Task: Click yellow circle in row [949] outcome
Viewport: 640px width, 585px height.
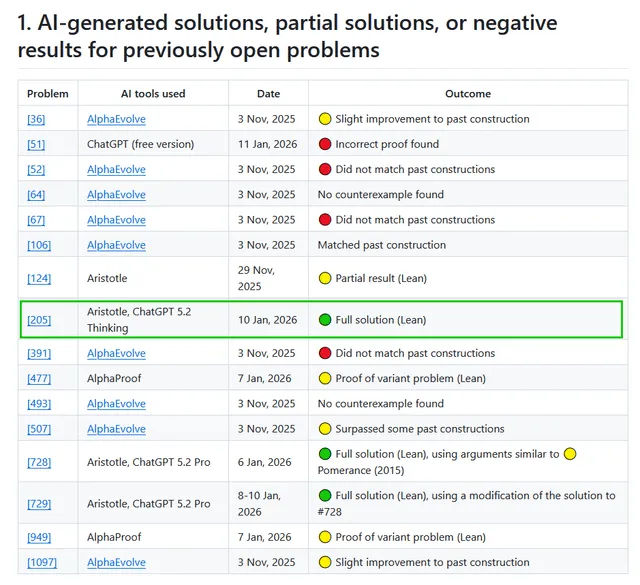Action: [x=325, y=537]
